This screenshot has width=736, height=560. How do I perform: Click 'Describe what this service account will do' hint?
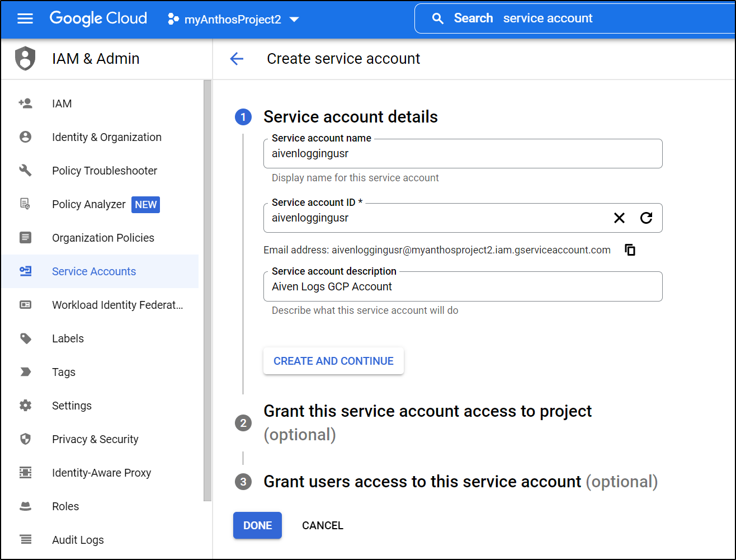(365, 310)
